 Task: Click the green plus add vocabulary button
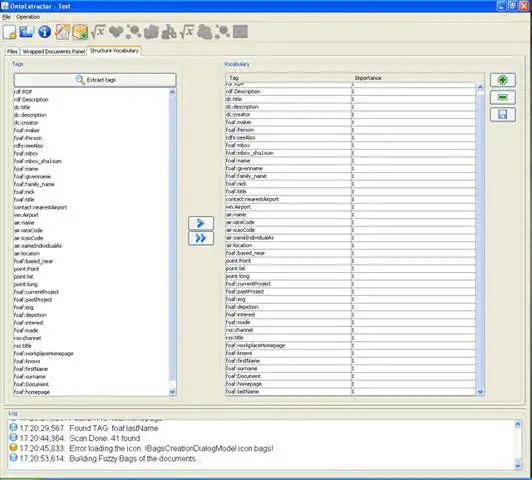(x=503, y=80)
